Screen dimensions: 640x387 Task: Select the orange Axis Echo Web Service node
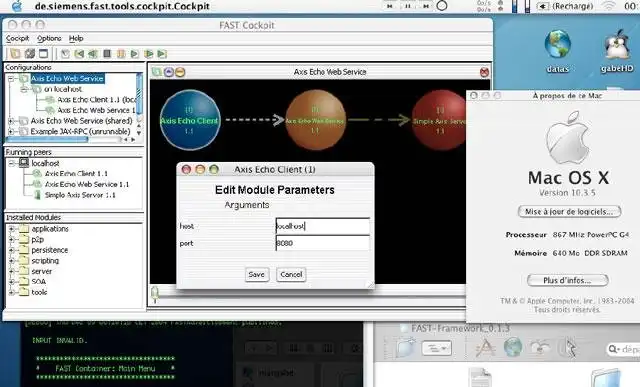click(315, 120)
